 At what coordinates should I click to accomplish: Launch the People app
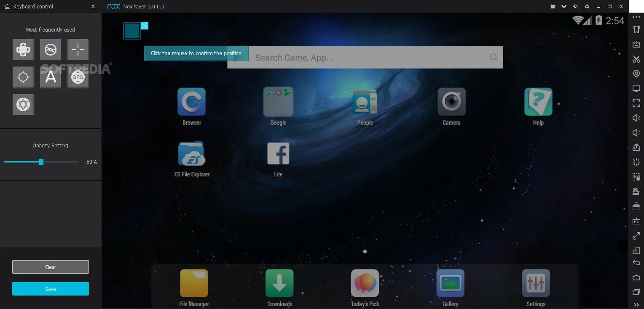tap(365, 107)
